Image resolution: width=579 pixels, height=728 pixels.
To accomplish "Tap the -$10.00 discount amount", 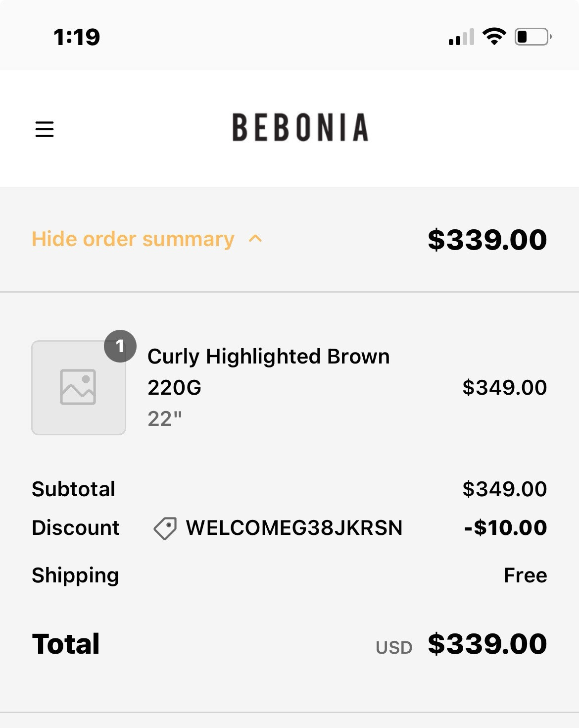I will click(x=506, y=528).
